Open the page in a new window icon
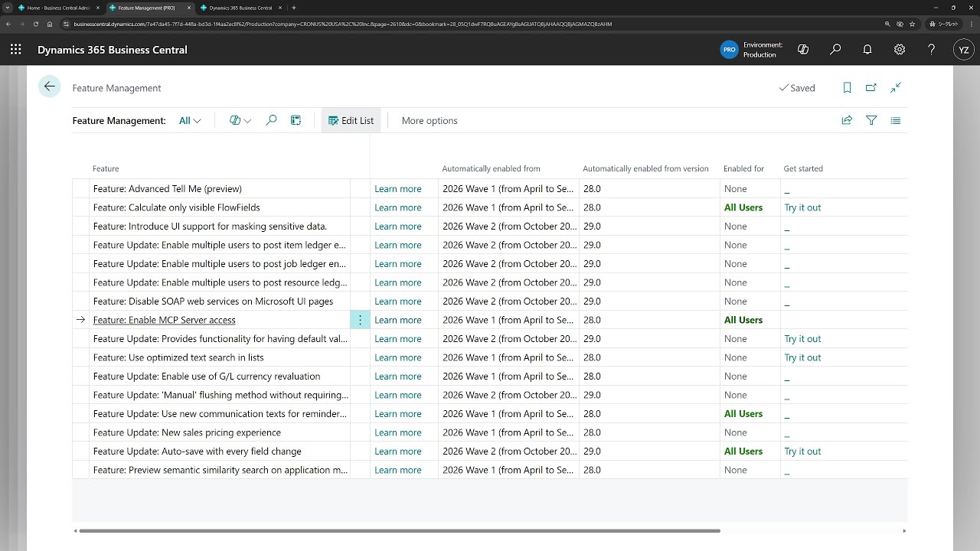Viewport: 980px width, 551px height. coord(871,87)
